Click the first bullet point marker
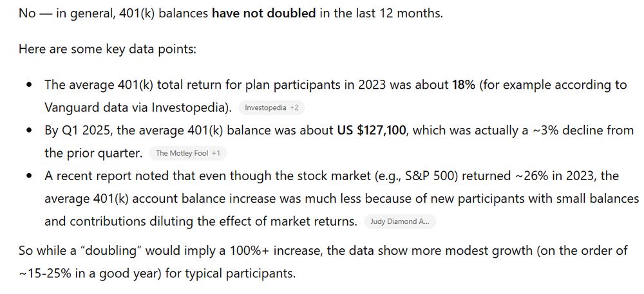This screenshot has height=294, width=644. (x=29, y=86)
